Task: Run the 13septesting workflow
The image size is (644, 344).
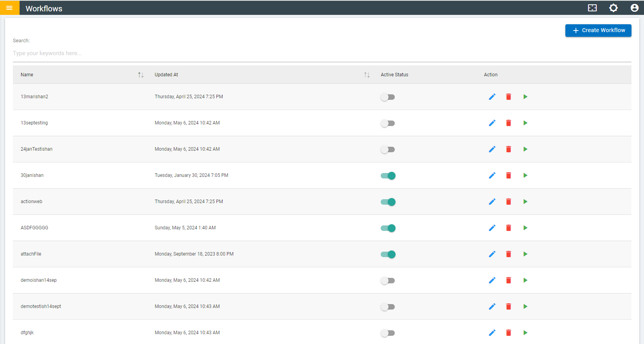Action: pos(525,123)
